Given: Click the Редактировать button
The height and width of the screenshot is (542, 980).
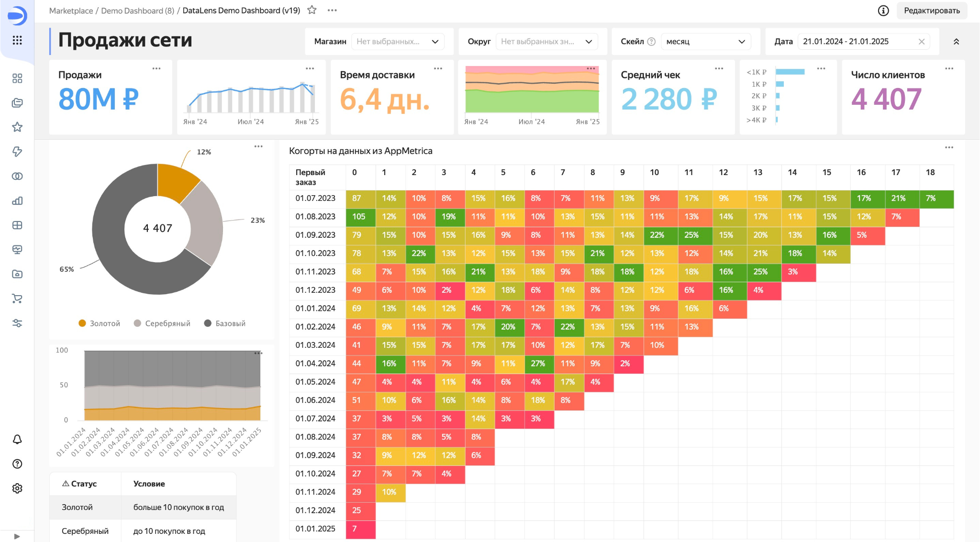Looking at the screenshot, I should click(931, 11).
